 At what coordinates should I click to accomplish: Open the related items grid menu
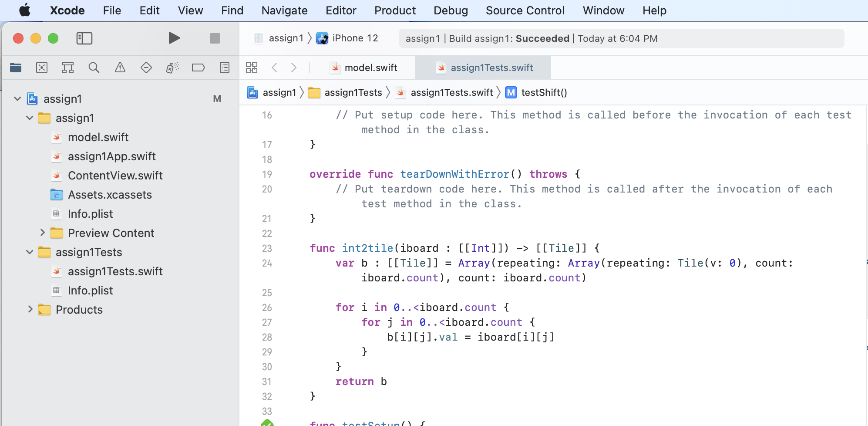point(252,68)
